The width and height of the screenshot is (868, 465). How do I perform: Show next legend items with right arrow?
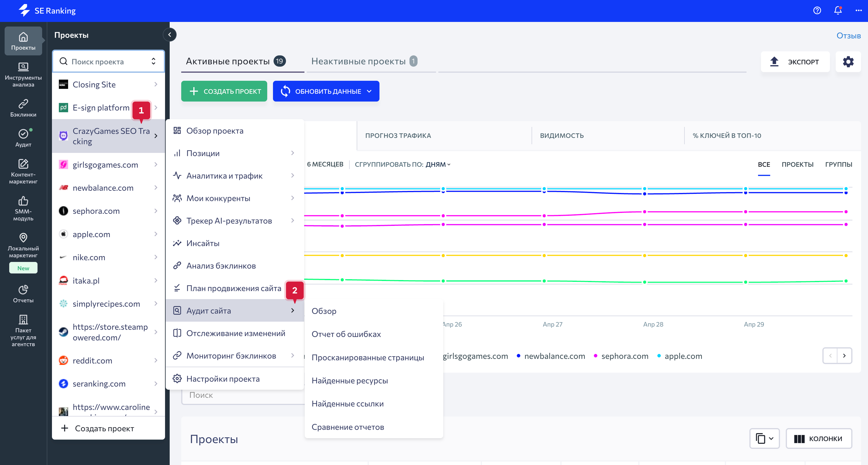pyautogui.click(x=844, y=355)
